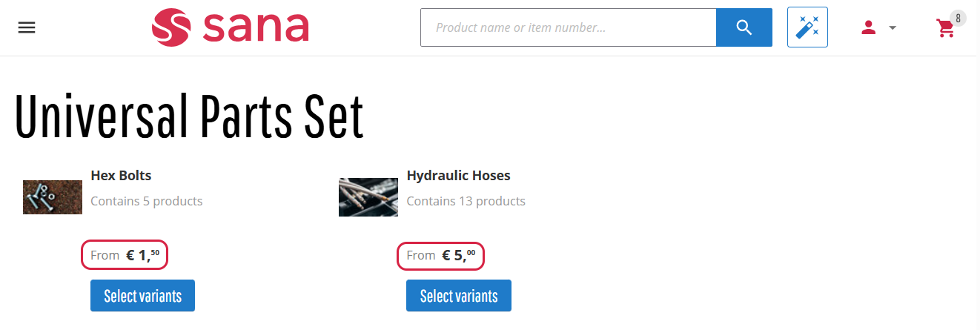980x330 pixels.
Task: Select variants for Hex Bolts
Action: (x=142, y=296)
